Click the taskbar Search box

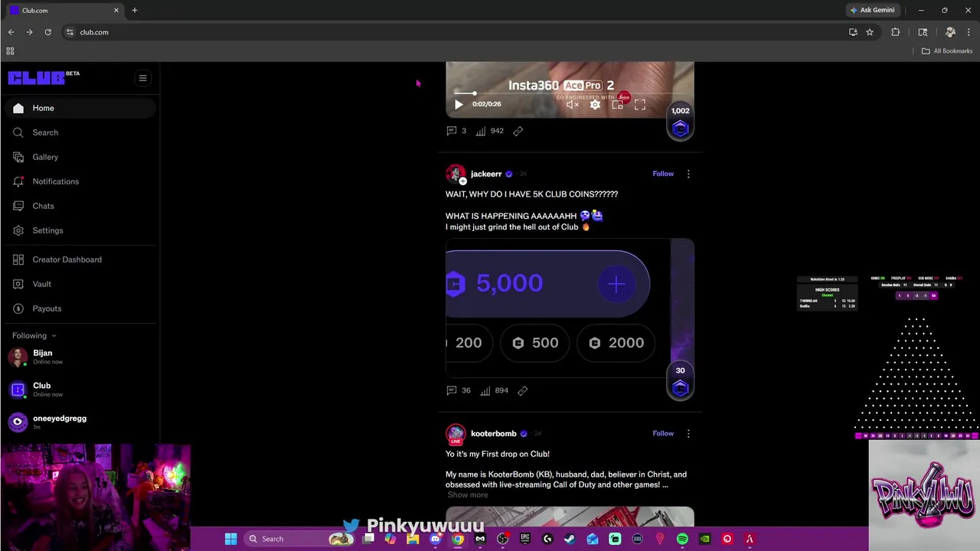[x=300, y=539]
